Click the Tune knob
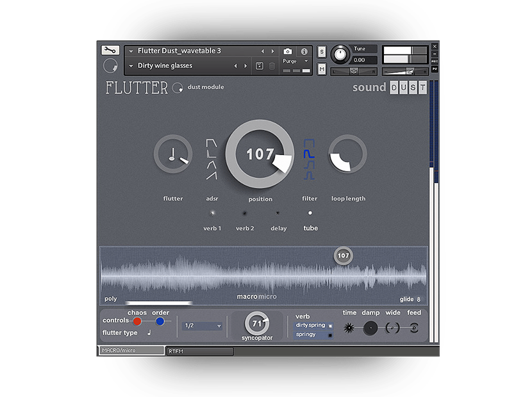 pyautogui.click(x=340, y=54)
